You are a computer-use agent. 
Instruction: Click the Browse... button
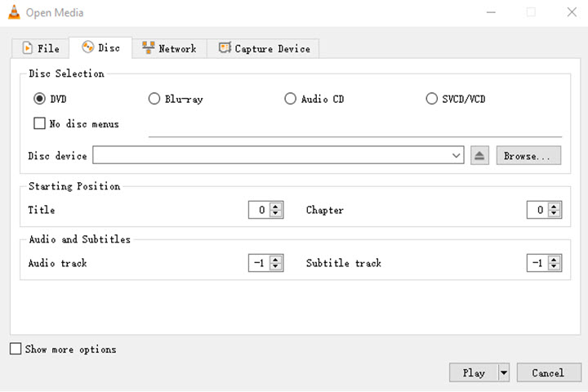coord(528,156)
